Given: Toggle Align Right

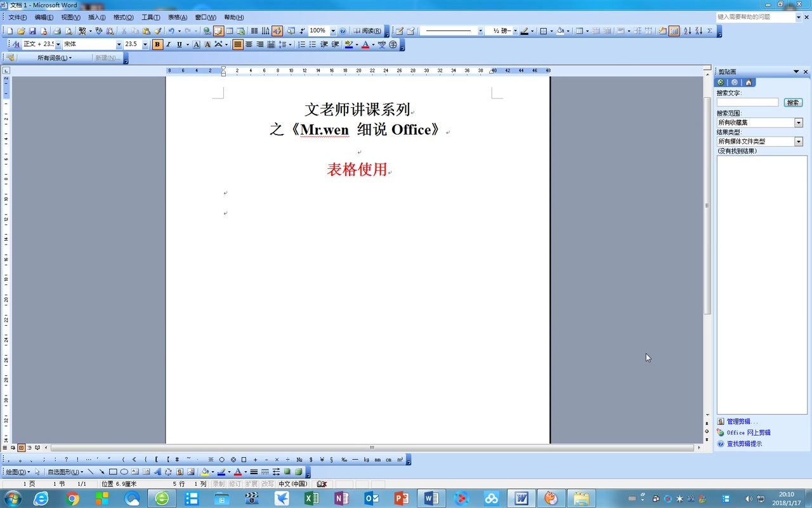Looking at the screenshot, I should click(260, 44).
